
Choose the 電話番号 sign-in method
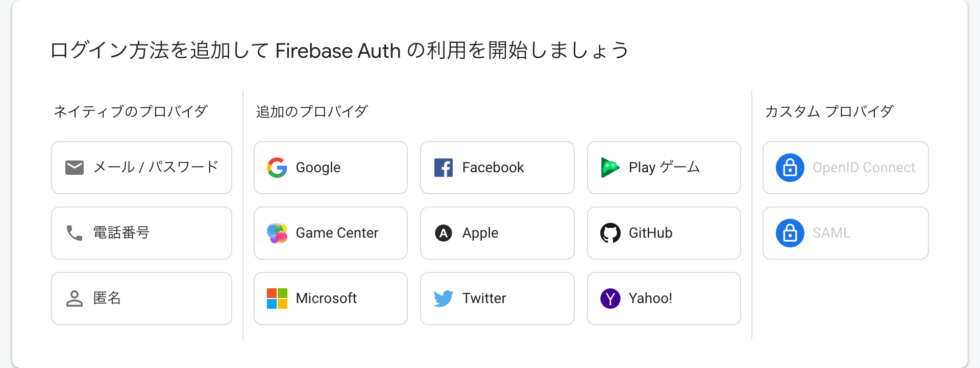[142, 233]
